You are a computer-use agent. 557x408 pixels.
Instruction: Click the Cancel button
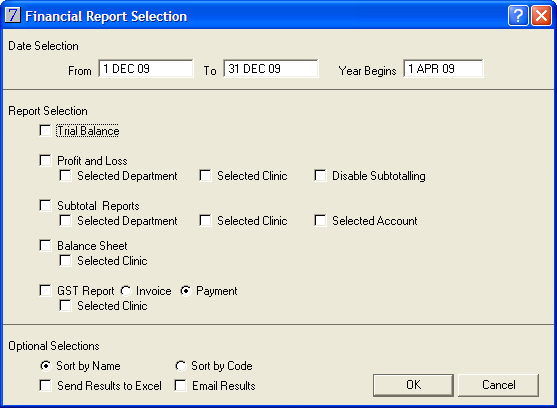click(x=499, y=385)
